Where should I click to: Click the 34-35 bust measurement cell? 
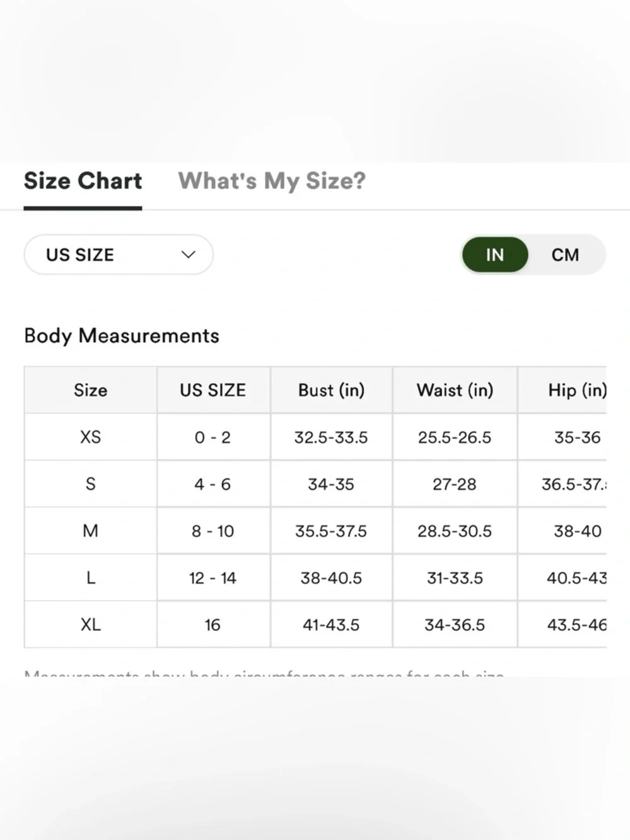tap(331, 485)
